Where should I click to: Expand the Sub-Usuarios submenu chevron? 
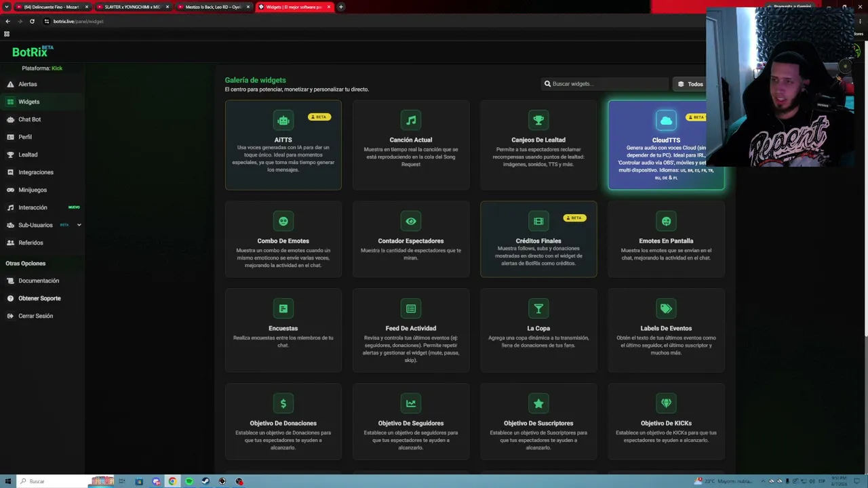click(79, 225)
